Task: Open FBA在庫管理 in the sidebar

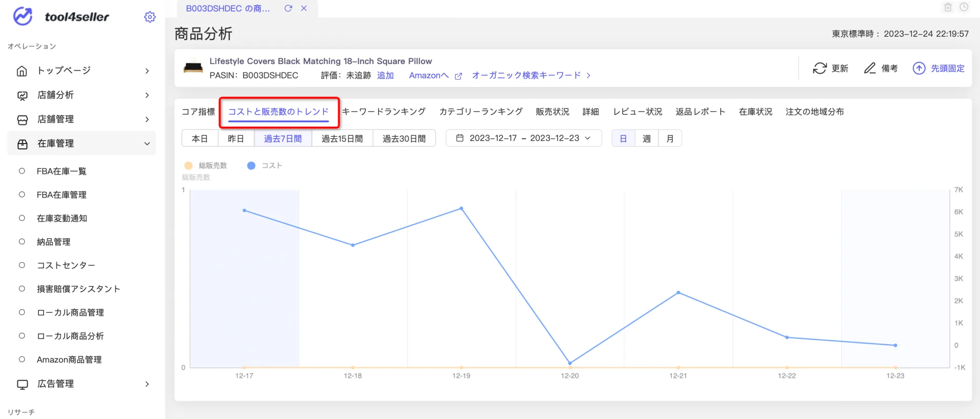Action: click(62, 195)
